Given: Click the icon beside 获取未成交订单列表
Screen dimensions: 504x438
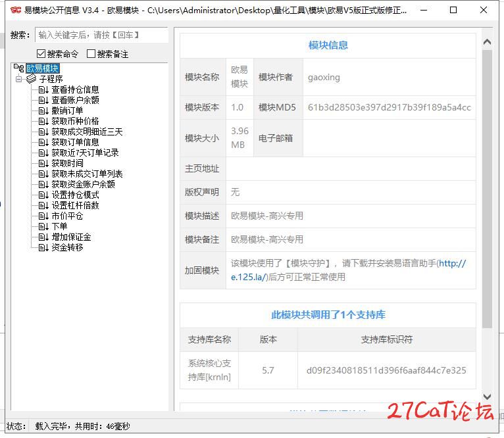Looking at the screenshot, I should pos(43,174).
